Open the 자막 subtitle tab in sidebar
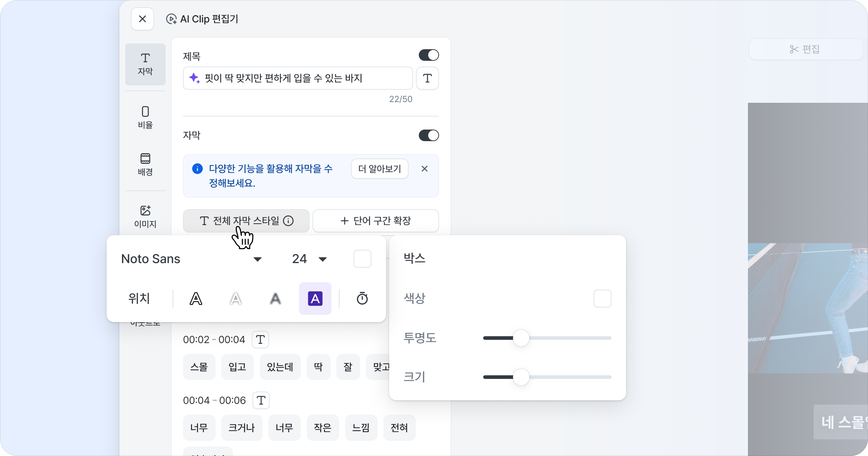868x456 pixels. [x=145, y=64]
